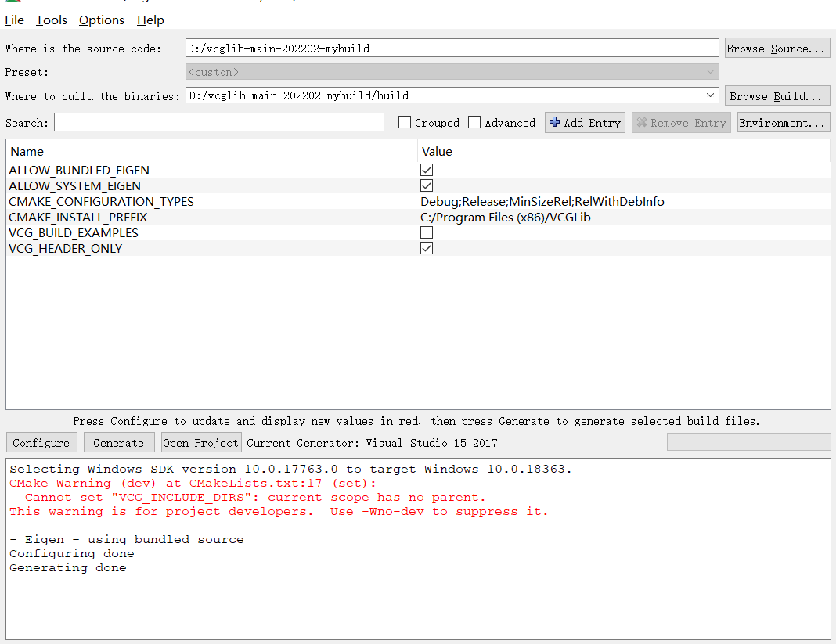Enable the VCG_BUILD_EXAMPLES checkbox
Screen dimensions: 836x644
[427, 232]
